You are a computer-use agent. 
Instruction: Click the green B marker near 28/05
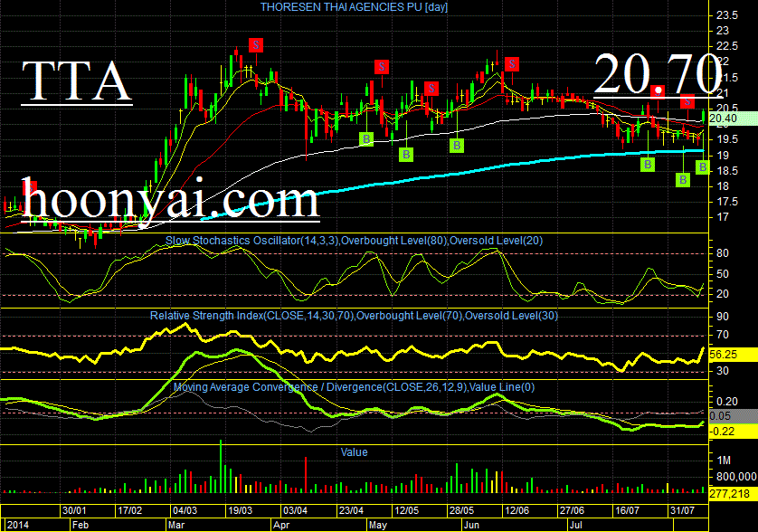457,146
